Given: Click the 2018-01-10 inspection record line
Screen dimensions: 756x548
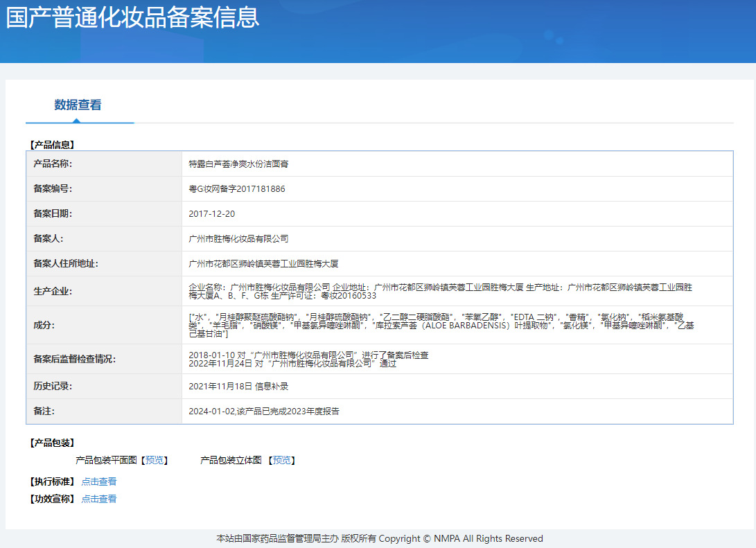Looking at the screenshot, I should click(x=308, y=355).
